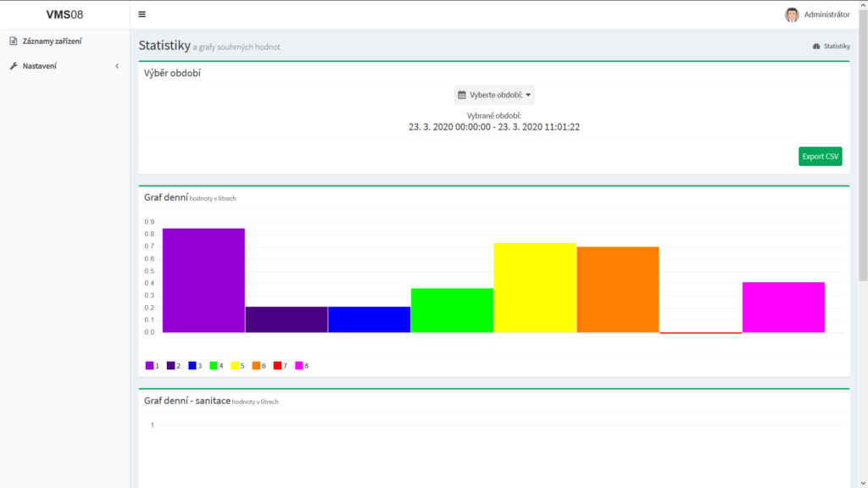Click the Statistiky breadcrumb dashboard icon
868x488 pixels.
tap(816, 47)
